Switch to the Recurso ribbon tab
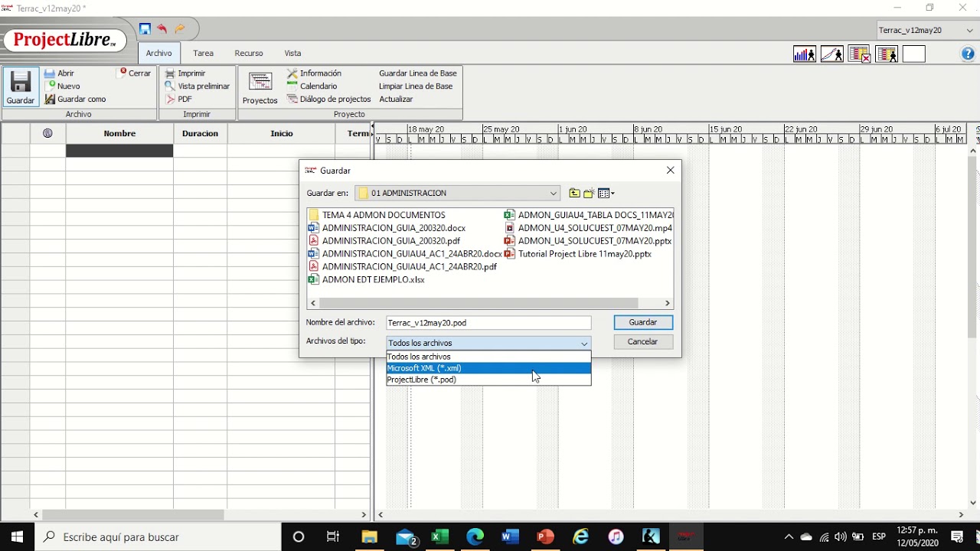Viewport: 980px width, 551px height. [249, 54]
